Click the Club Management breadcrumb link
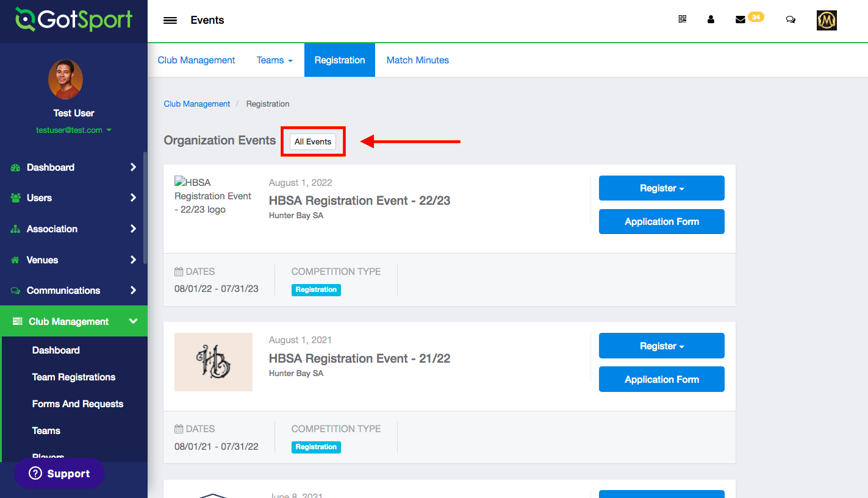The height and width of the screenshot is (498, 868). pyautogui.click(x=197, y=104)
